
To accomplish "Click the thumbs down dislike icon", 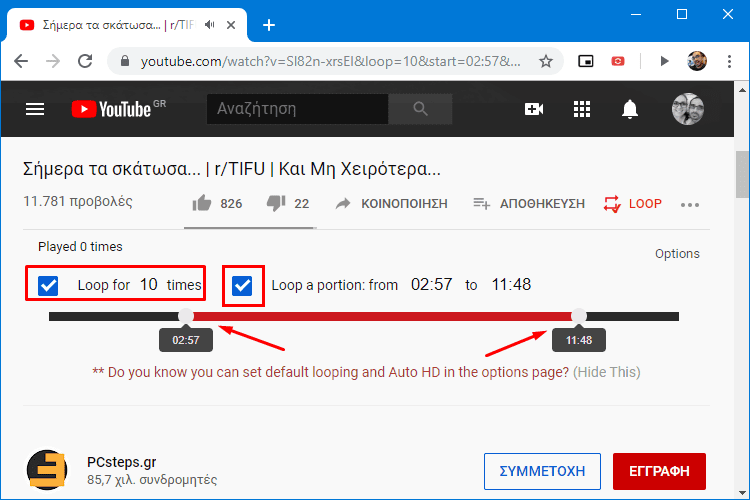I will point(276,203).
